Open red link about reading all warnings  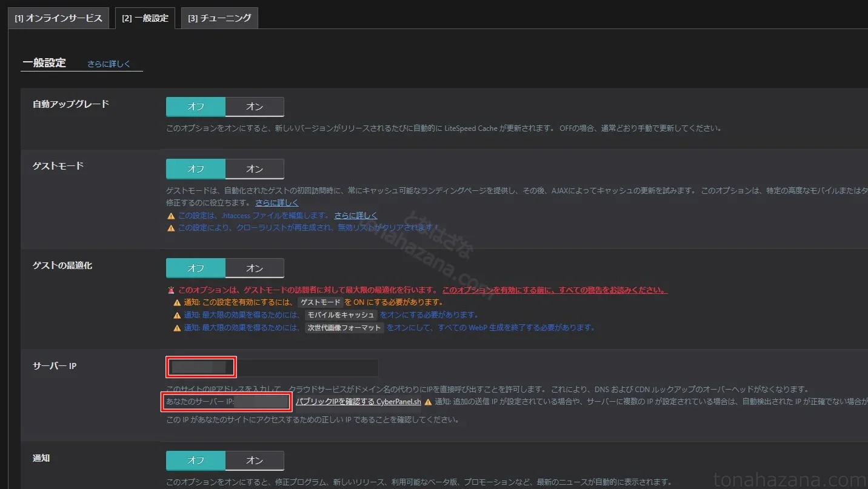pos(555,290)
